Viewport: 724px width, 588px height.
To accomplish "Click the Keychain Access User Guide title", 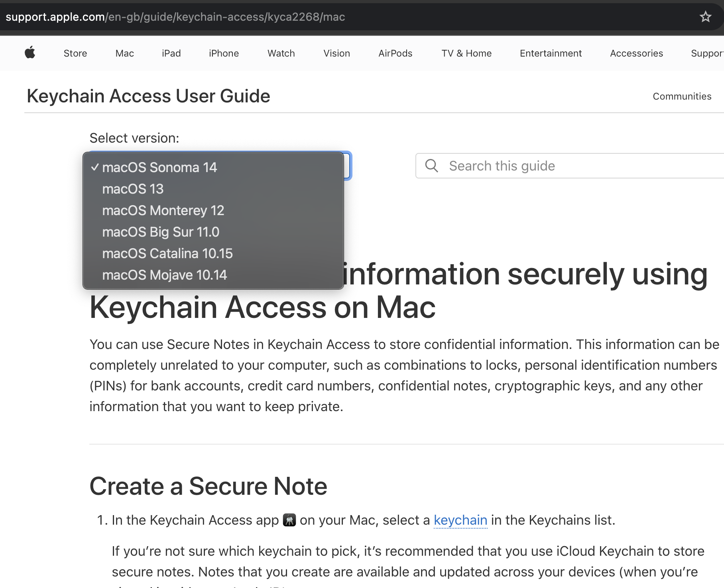I will click(148, 96).
